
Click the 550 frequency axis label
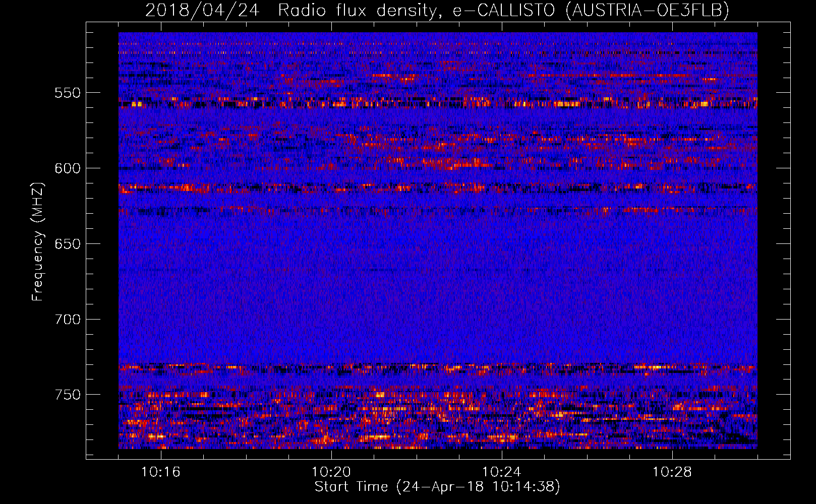(x=68, y=93)
